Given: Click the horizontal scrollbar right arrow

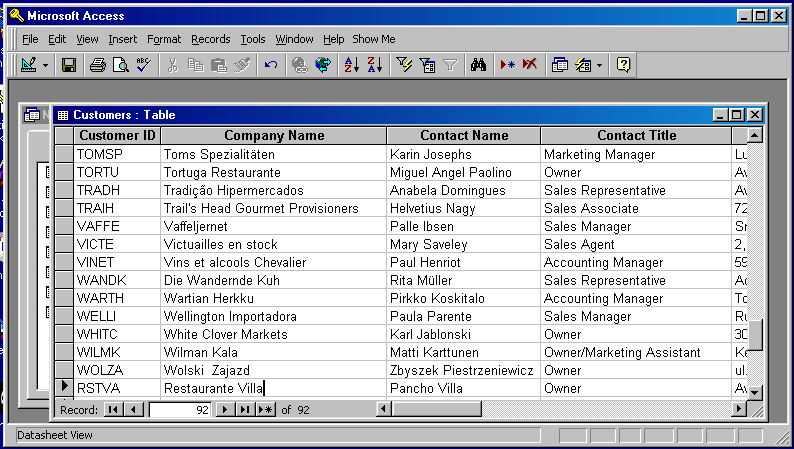Looking at the screenshot, I should (x=739, y=409).
